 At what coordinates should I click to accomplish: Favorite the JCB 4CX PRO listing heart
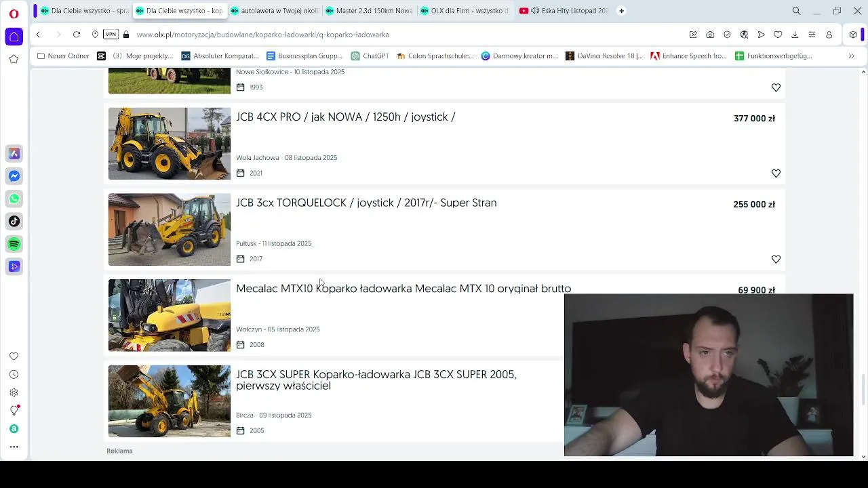[776, 174]
